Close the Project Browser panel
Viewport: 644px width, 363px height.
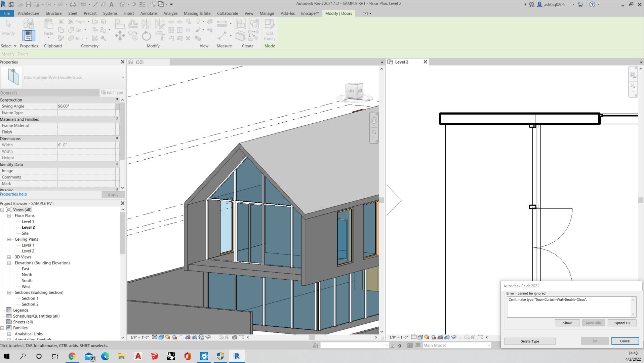click(x=122, y=203)
